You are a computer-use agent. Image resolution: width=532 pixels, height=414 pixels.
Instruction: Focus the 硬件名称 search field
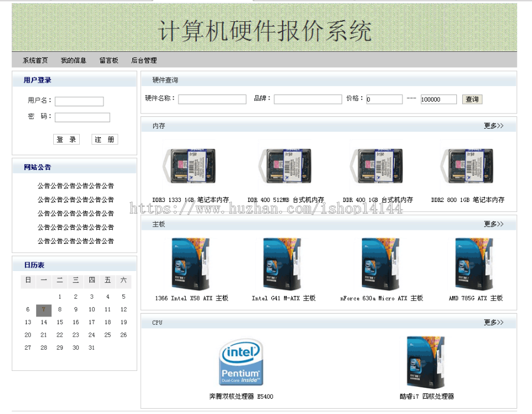coord(212,99)
